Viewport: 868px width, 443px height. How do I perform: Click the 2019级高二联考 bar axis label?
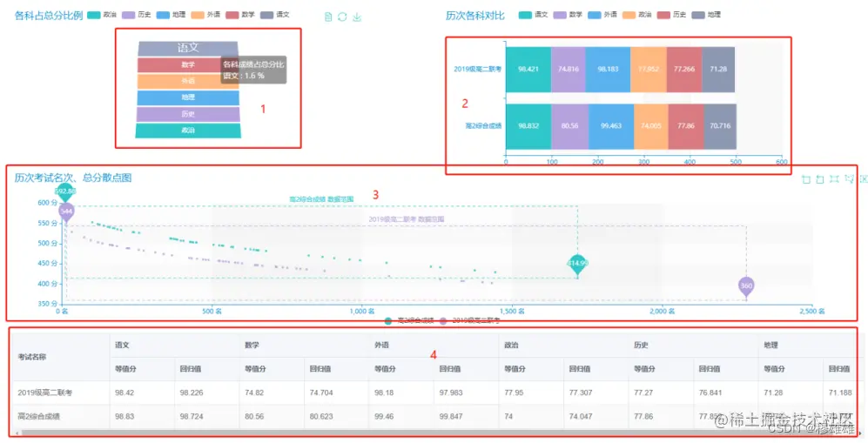pos(477,69)
